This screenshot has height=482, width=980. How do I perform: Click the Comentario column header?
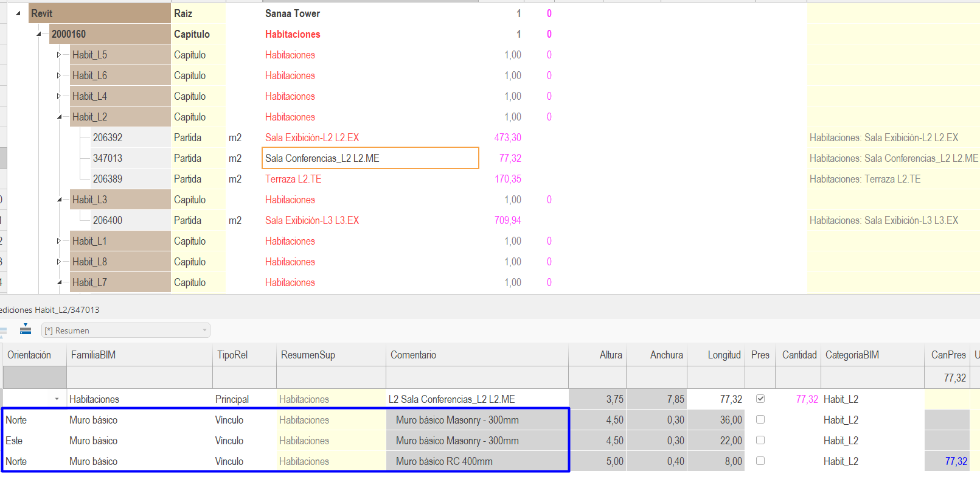tap(477, 355)
